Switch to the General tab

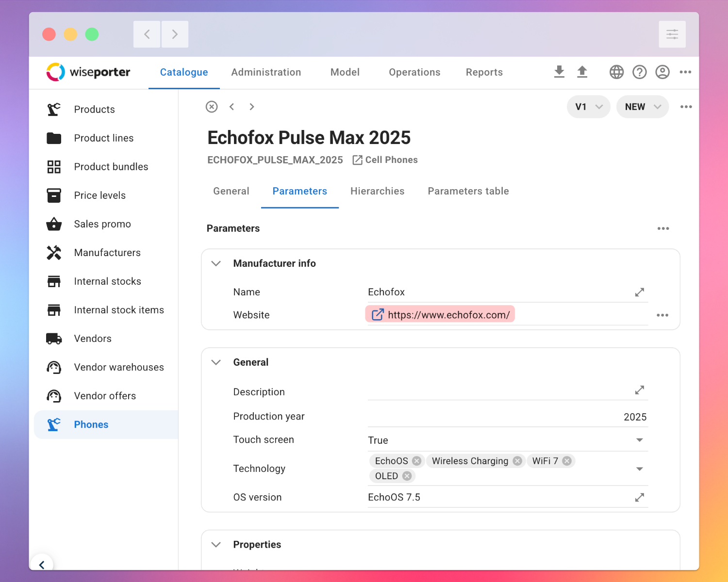tap(231, 191)
